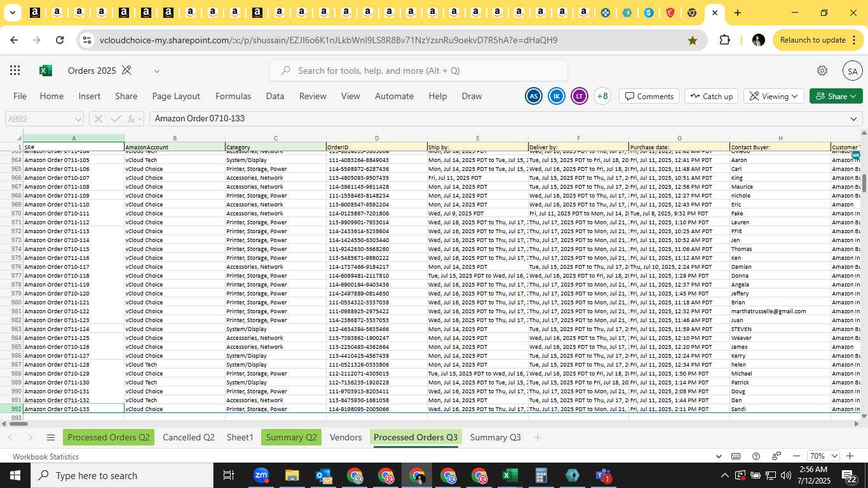
Task: Open feedback icon in status bar
Action: 776,456
